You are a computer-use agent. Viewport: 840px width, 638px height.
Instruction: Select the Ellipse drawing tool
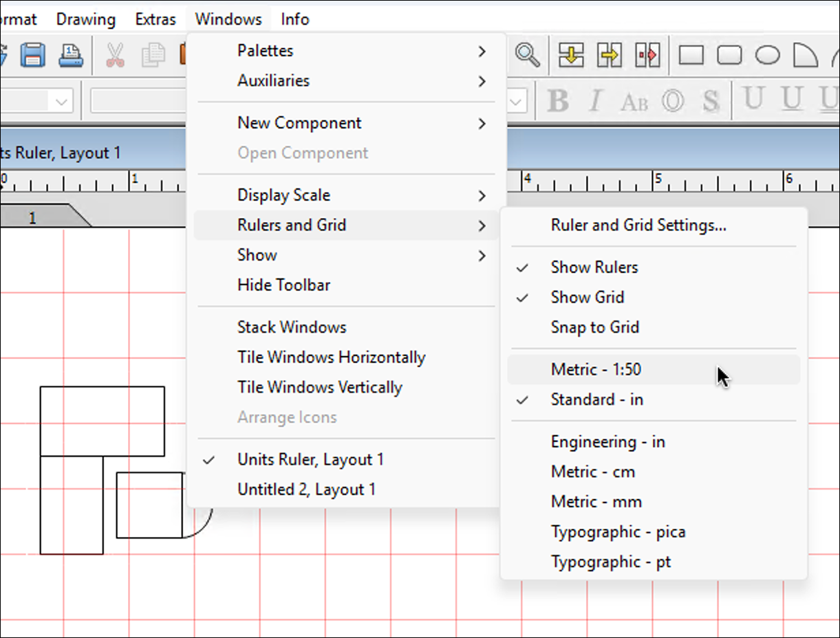pyautogui.click(x=767, y=55)
